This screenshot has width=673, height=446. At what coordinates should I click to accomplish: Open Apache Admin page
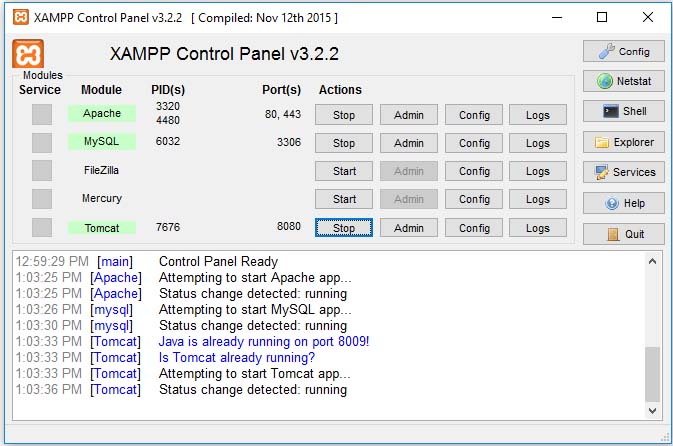pos(409,115)
